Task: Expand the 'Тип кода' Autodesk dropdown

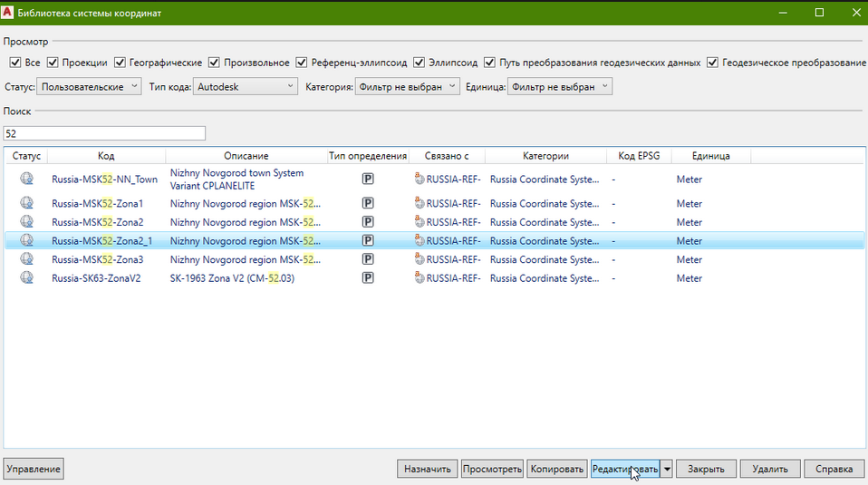Action: (x=246, y=86)
